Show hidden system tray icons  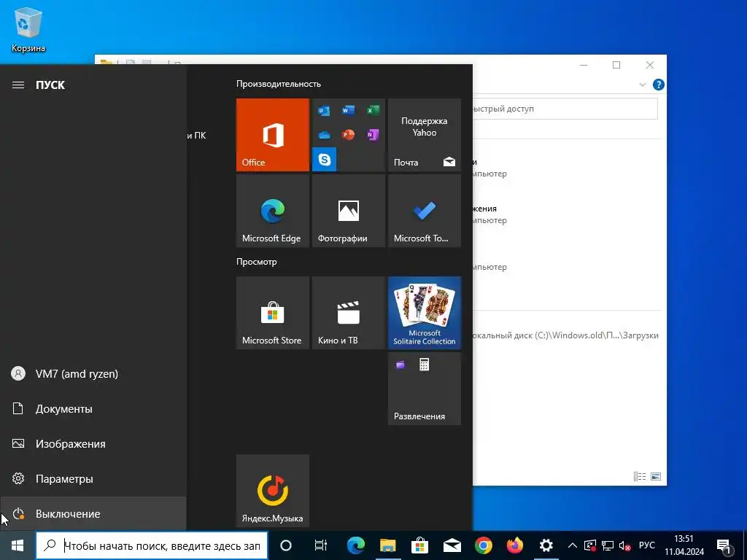(573, 545)
